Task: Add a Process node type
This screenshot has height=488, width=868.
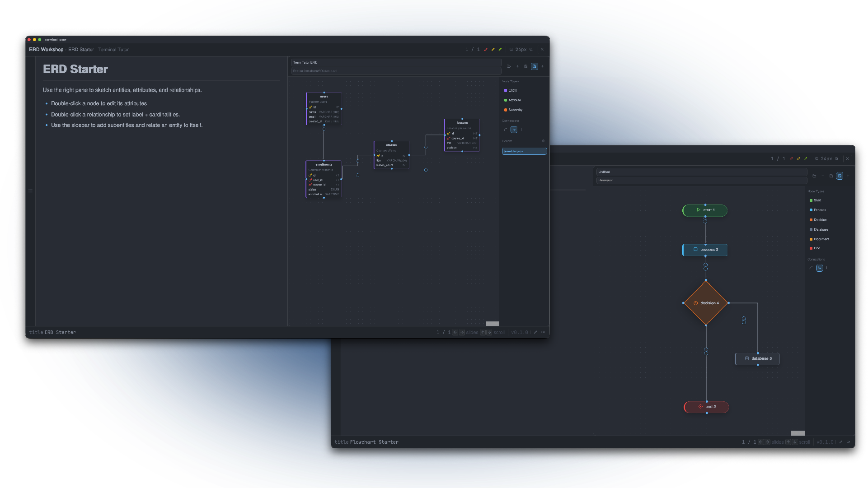Action: pos(818,210)
